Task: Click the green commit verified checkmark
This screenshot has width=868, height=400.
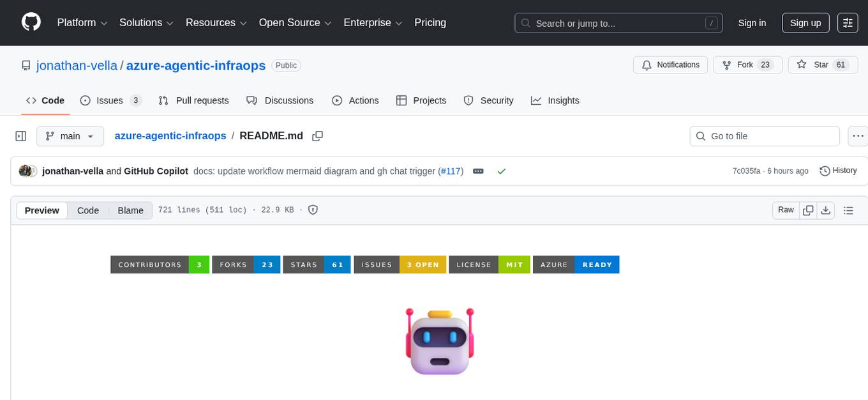Action: (x=502, y=171)
